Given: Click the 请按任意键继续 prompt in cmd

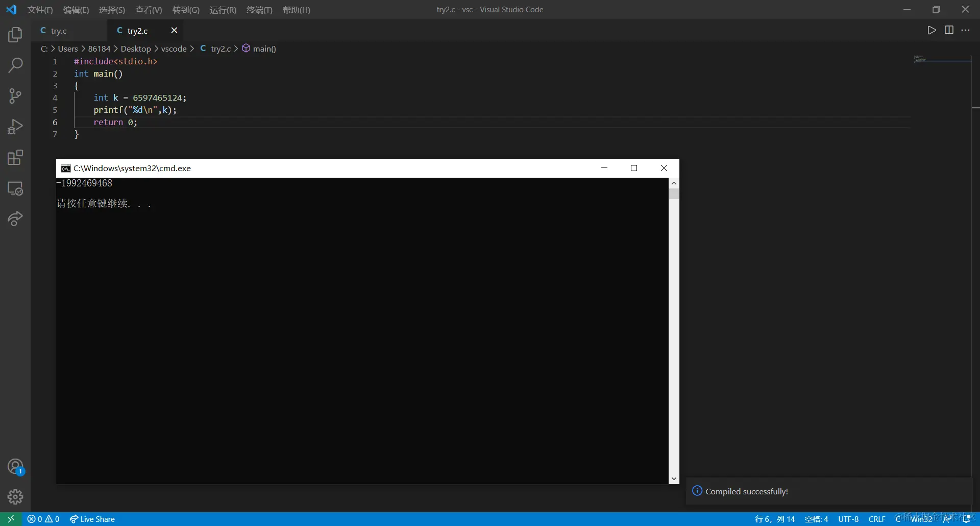Looking at the screenshot, I should [x=104, y=203].
